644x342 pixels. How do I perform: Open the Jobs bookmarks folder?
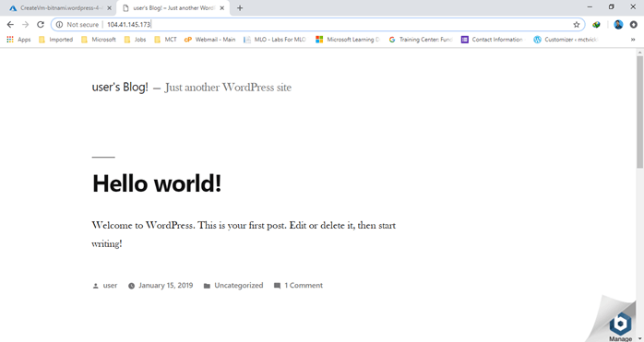135,40
